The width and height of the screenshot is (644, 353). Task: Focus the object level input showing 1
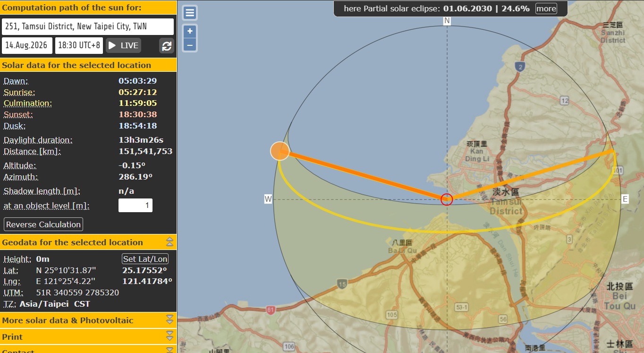[135, 206]
